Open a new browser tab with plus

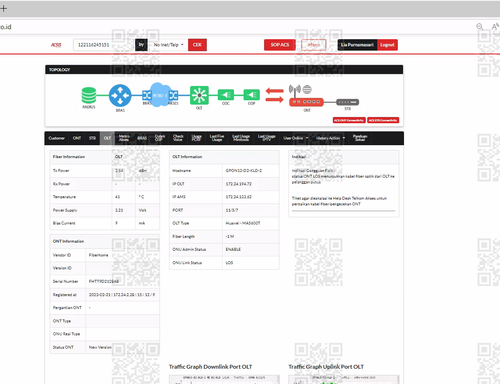(x=3, y=8)
